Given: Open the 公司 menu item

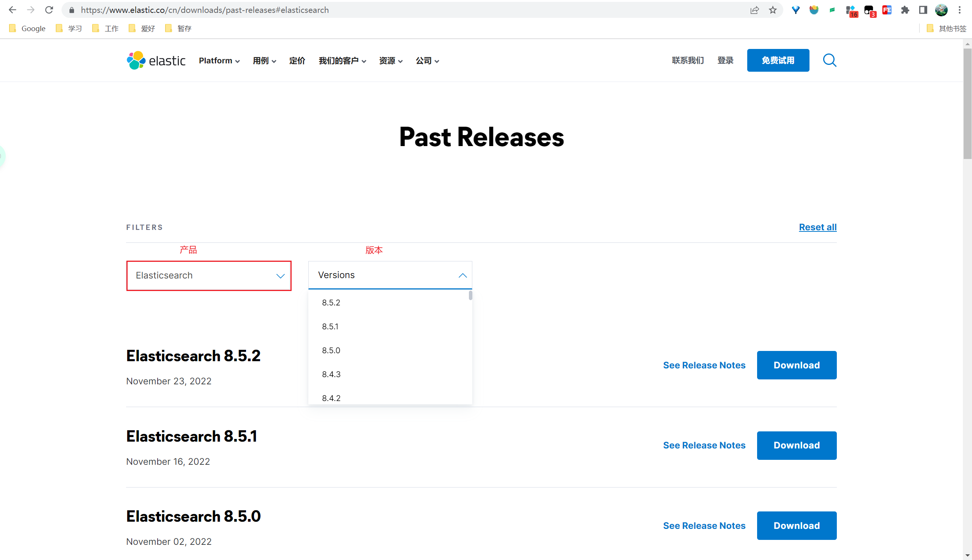Looking at the screenshot, I should 427,60.
